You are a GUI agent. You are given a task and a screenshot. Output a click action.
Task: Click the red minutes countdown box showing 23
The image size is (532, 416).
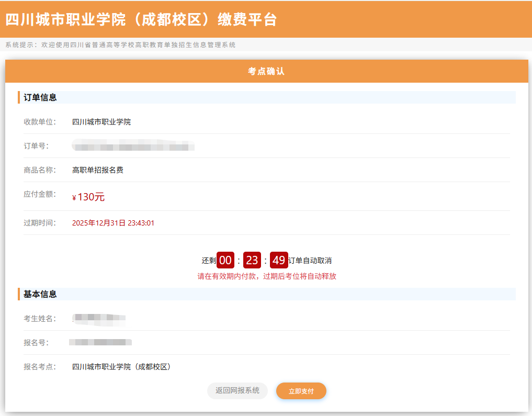[x=252, y=260]
